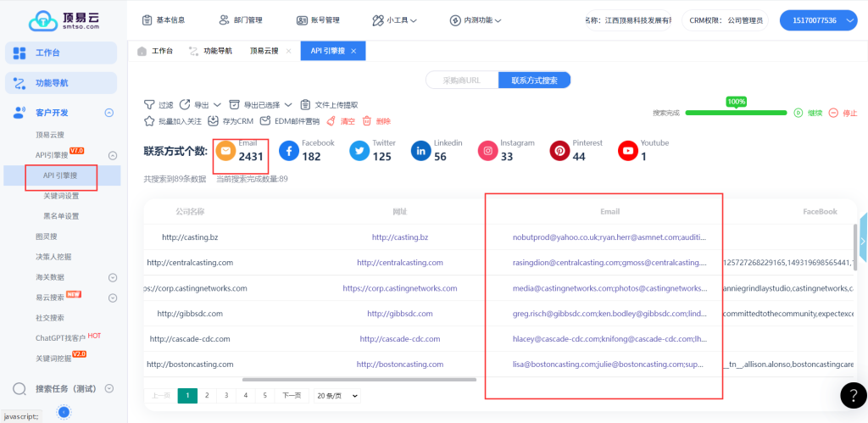
Task: Click the Twitter contact icon
Action: (359, 151)
